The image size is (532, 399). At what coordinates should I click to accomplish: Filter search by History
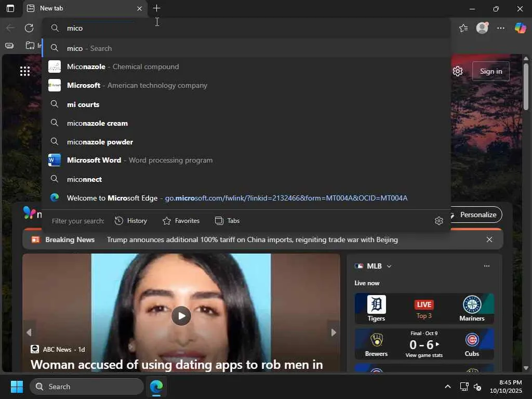(x=130, y=221)
